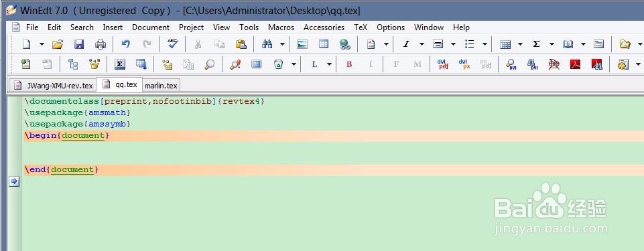Save the file using the floppy icon
Image resolution: width=644 pixels, height=251 pixels.
click(x=79, y=44)
